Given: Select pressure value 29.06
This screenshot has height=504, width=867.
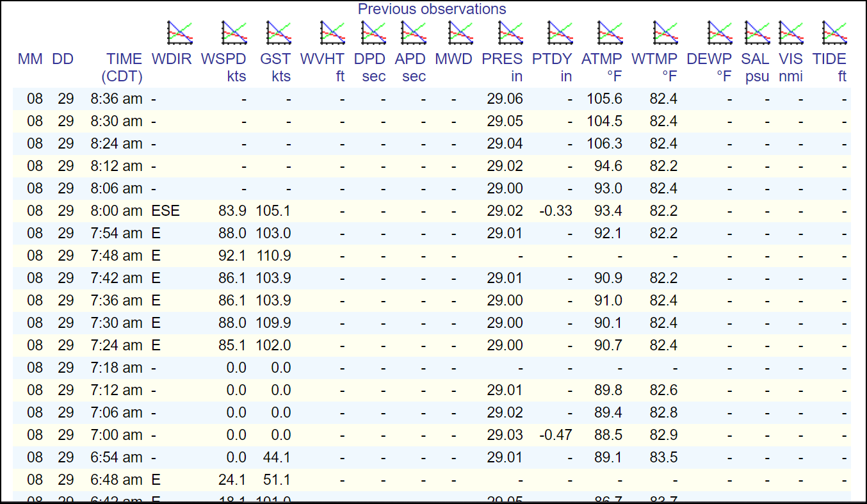Looking at the screenshot, I should (x=505, y=99).
